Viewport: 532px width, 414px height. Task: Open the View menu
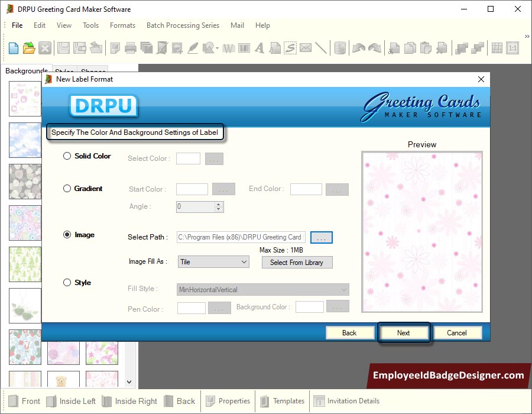[64, 25]
